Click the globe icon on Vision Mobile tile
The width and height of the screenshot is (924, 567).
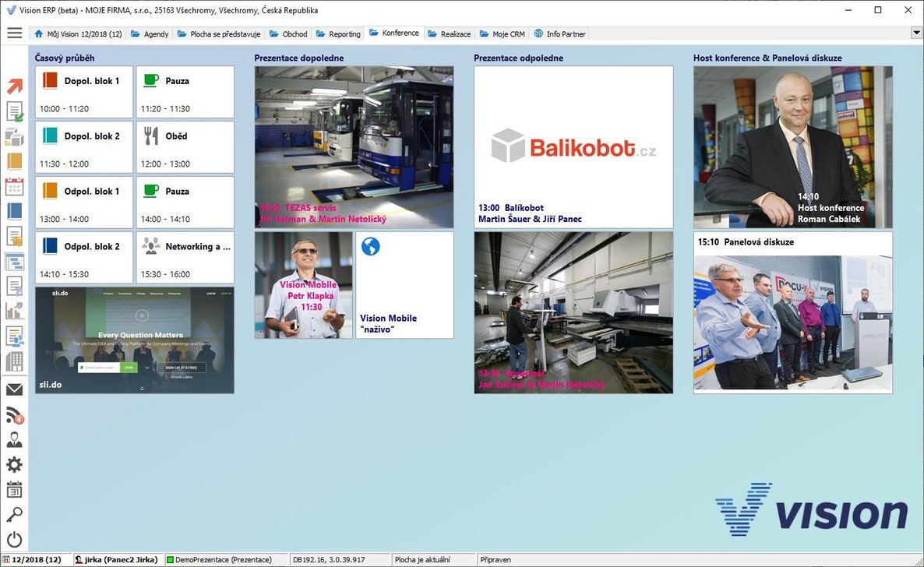coord(371,246)
